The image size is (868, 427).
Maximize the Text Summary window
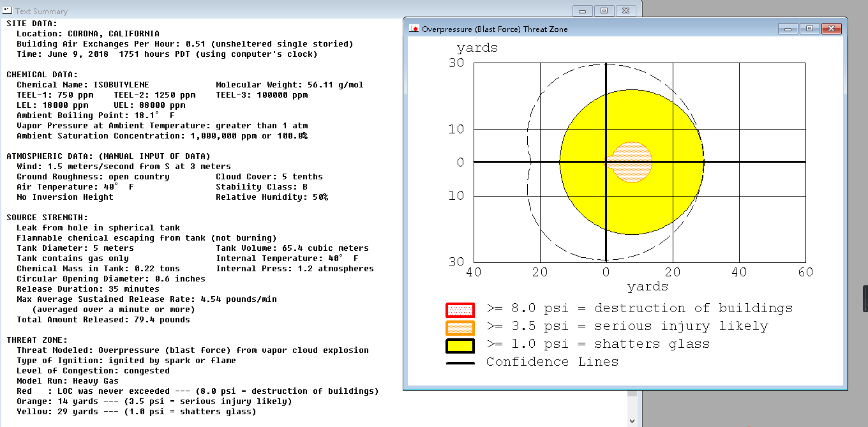pos(604,10)
